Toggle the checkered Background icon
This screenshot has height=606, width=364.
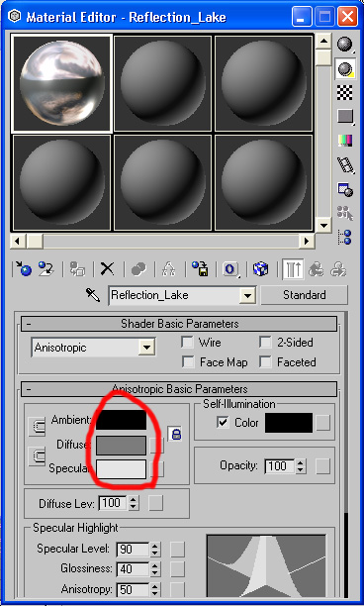click(344, 93)
